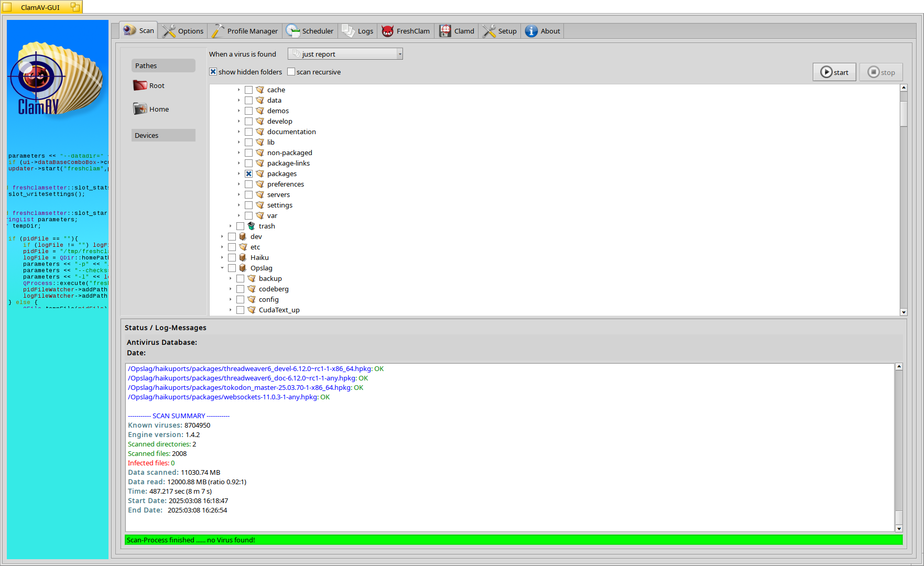Select the trash folder entry
Viewport: 924px width, 566px height.
[x=267, y=226]
